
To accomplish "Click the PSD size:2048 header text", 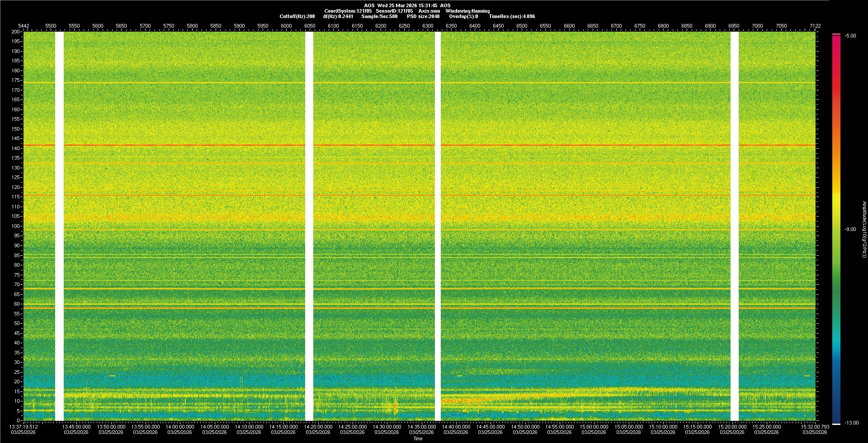I will coord(423,16).
